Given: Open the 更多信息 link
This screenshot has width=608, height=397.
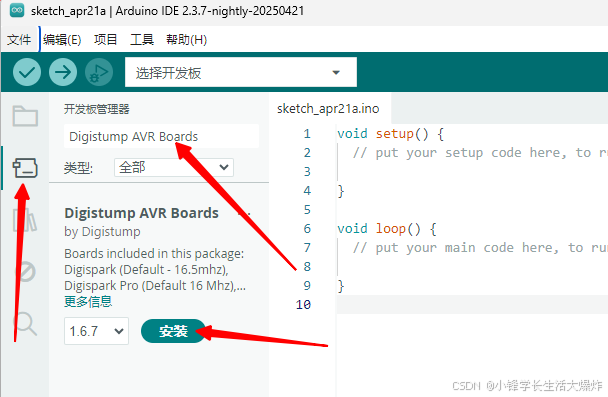Looking at the screenshot, I should click(88, 301).
